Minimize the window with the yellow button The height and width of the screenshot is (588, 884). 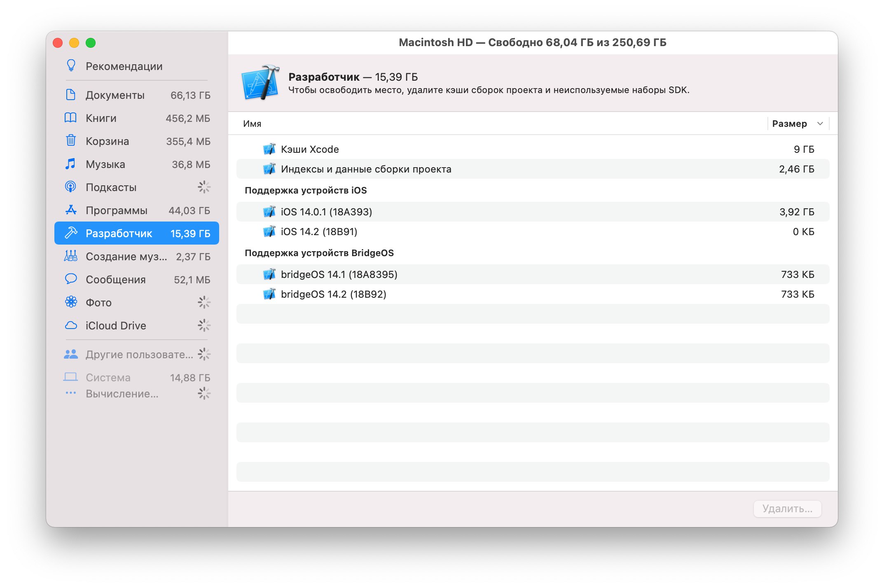tap(74, 43)
